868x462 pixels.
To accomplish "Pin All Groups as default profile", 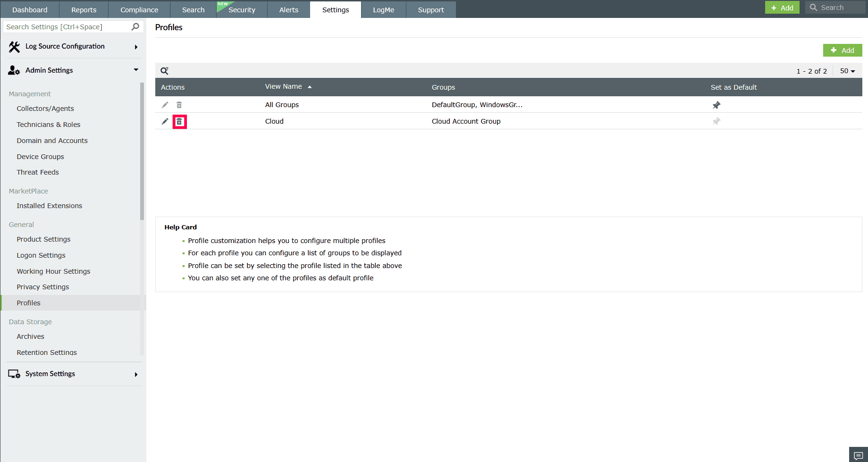I will click(x=716, y=105).
